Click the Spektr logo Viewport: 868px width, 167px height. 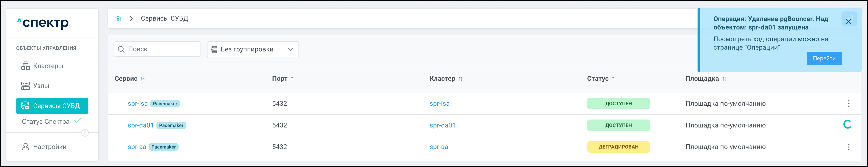pyautogui.click(x=43, y=23)
